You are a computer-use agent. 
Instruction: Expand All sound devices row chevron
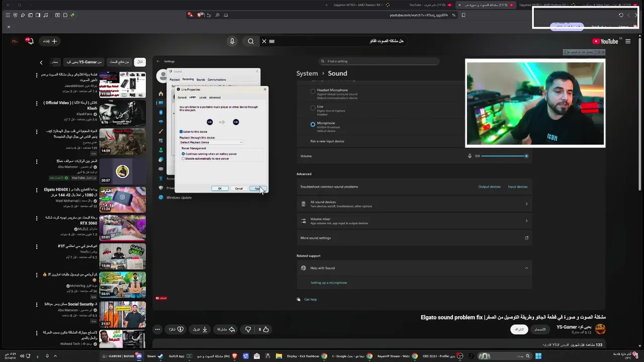(x=527, y=204)
